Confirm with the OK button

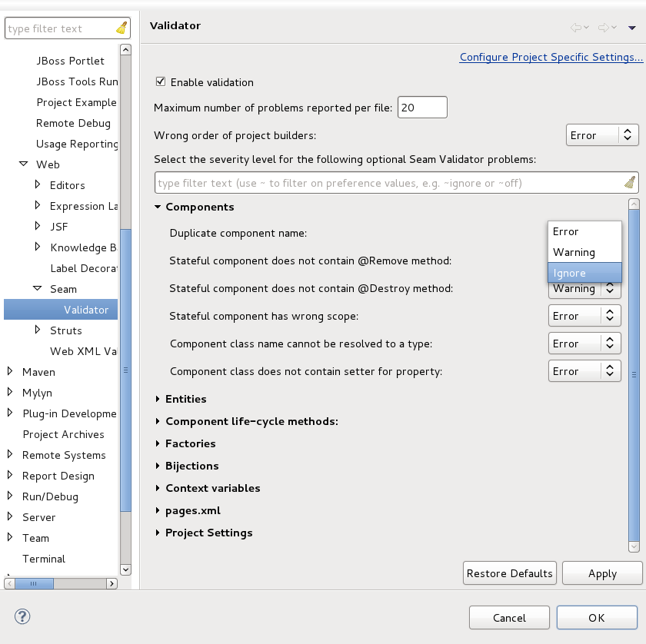point(597,618)
